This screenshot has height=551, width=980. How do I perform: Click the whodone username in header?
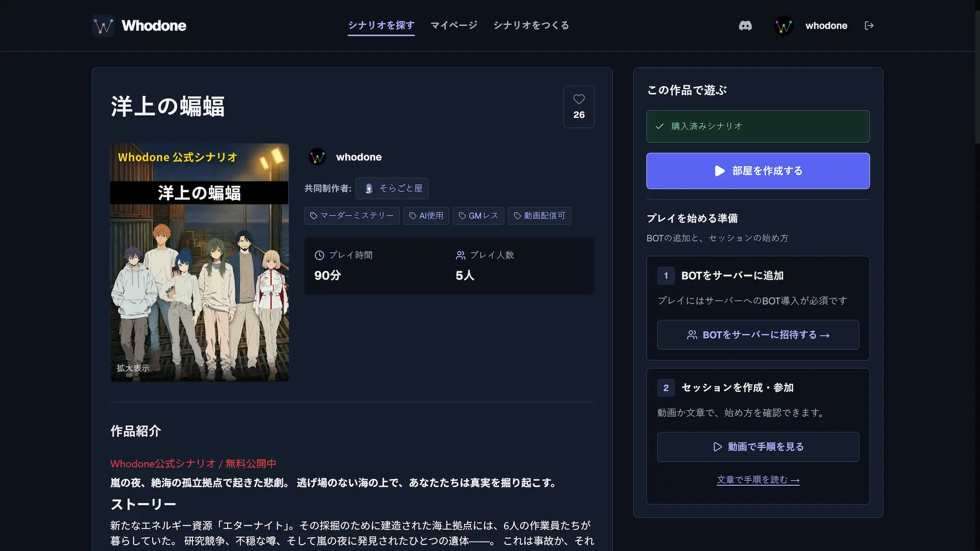click(x=826, y=26)
